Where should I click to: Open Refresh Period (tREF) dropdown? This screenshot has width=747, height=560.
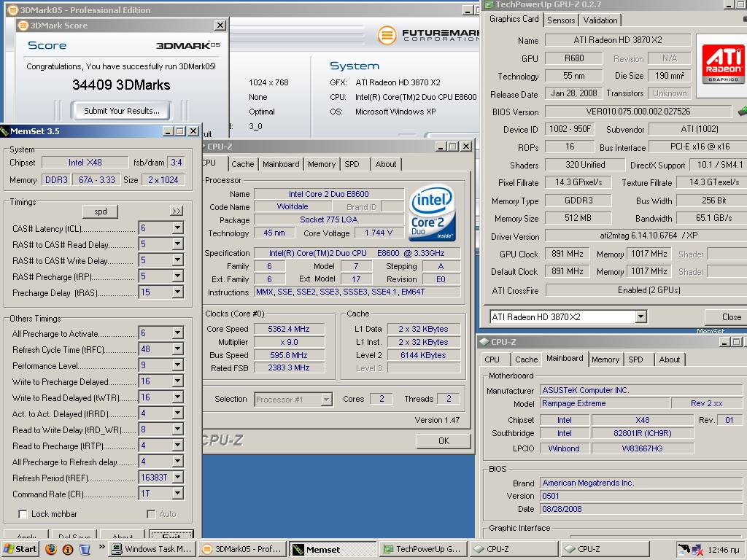coord(177,477)
